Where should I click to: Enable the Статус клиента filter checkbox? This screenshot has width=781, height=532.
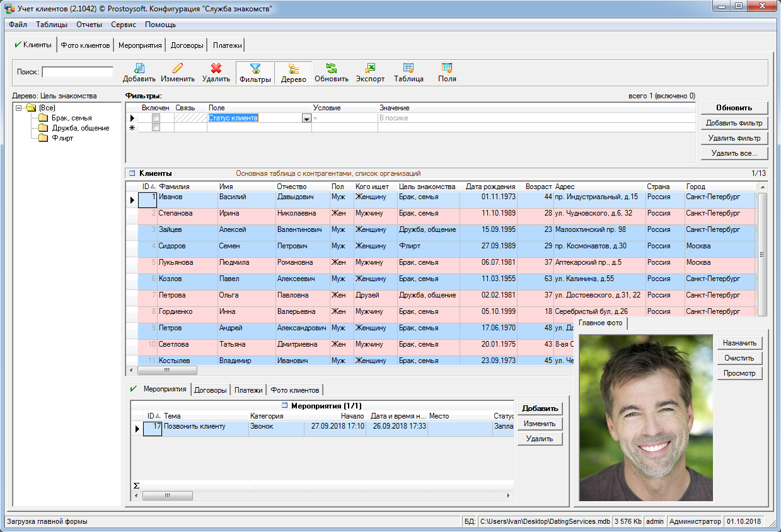[156, 118]
